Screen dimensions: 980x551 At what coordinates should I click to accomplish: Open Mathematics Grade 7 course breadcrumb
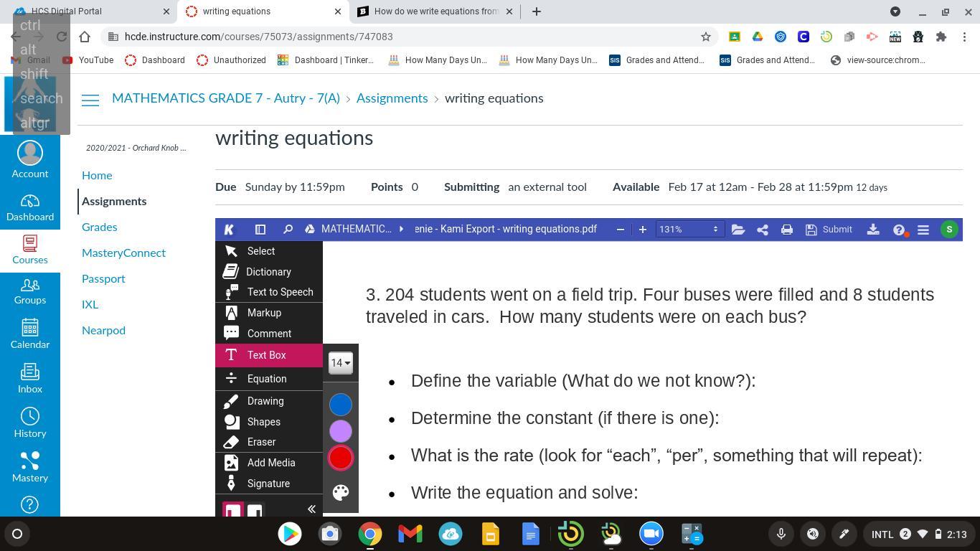pos(226,98)
